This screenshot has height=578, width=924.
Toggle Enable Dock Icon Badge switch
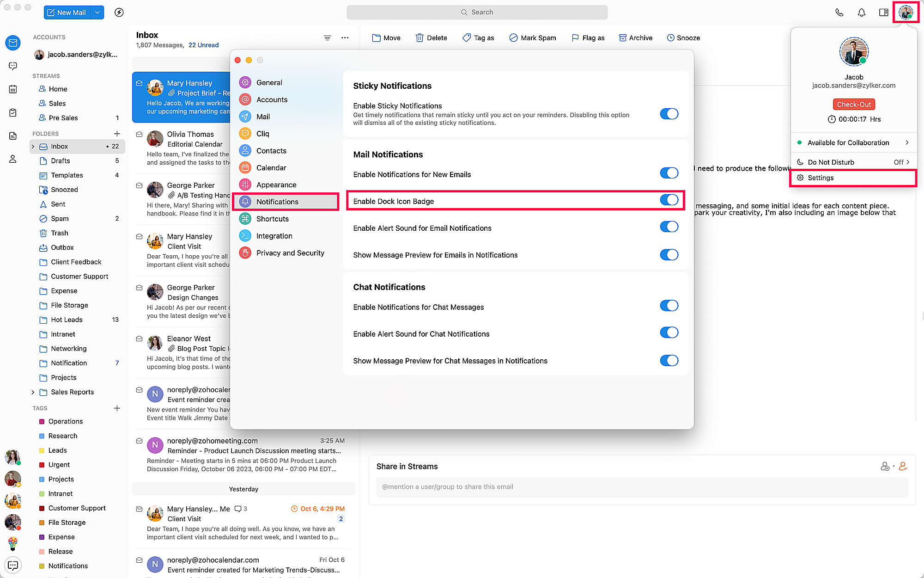click(x=669, y=200)
